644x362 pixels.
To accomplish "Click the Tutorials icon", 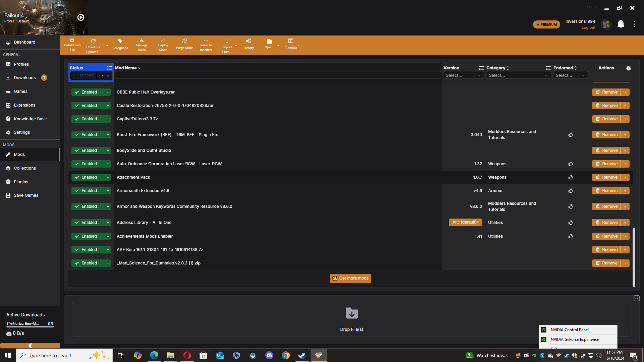I will [x=290, y=41].
